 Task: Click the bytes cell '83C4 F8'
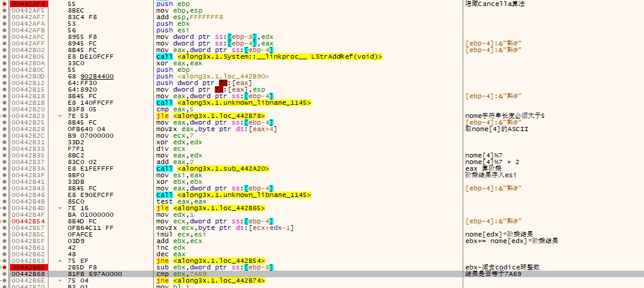pyautogui.click(x=83, y=17)
